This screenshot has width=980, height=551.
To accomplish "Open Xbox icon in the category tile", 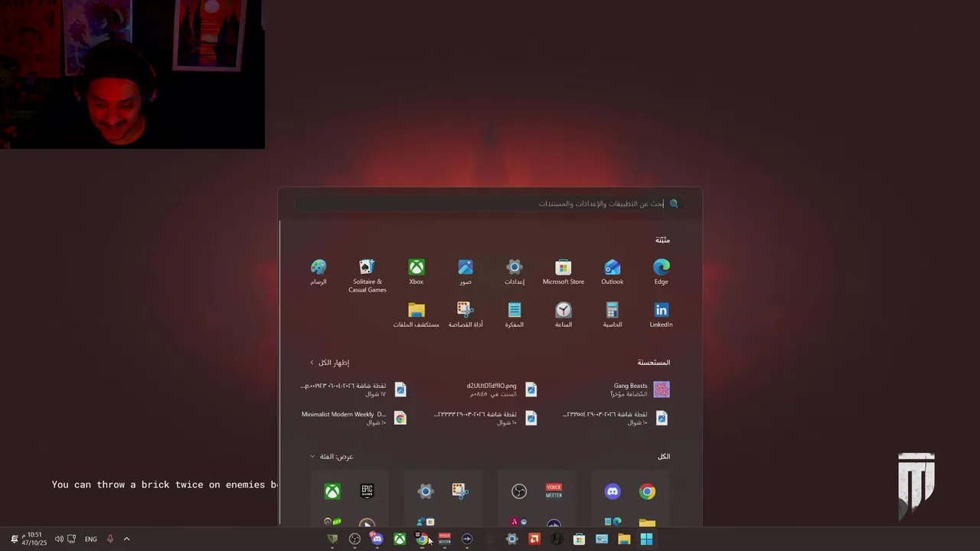I will click(332, 491).
